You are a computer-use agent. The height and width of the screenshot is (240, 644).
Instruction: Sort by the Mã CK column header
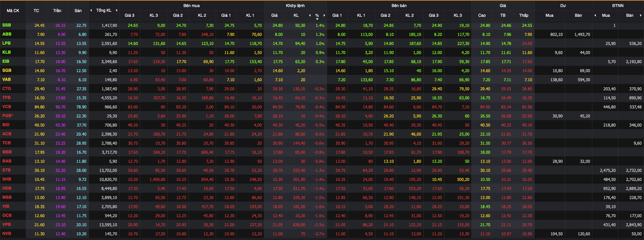point(13,11)
